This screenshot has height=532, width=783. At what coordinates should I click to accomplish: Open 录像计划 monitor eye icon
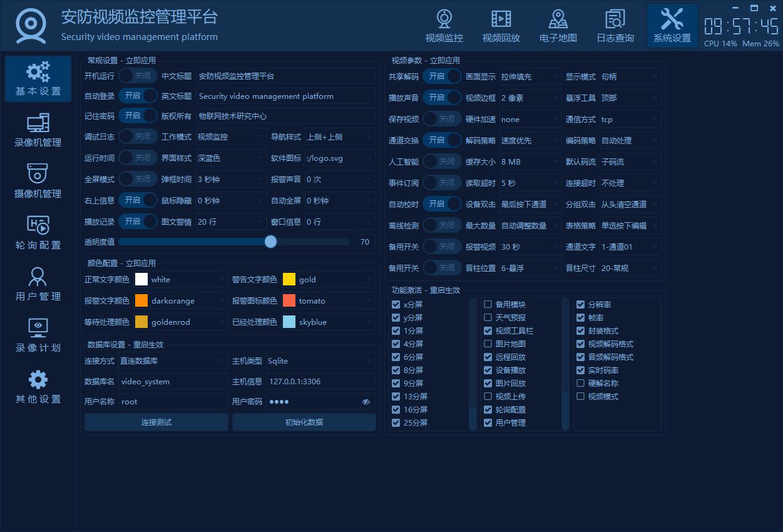[38, 328]
